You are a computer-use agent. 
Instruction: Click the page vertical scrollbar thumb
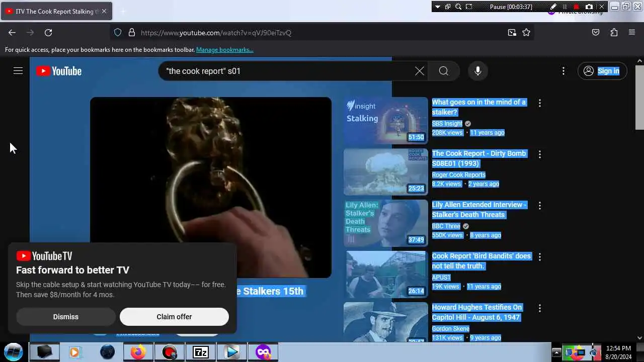click(x=639, y=97)
